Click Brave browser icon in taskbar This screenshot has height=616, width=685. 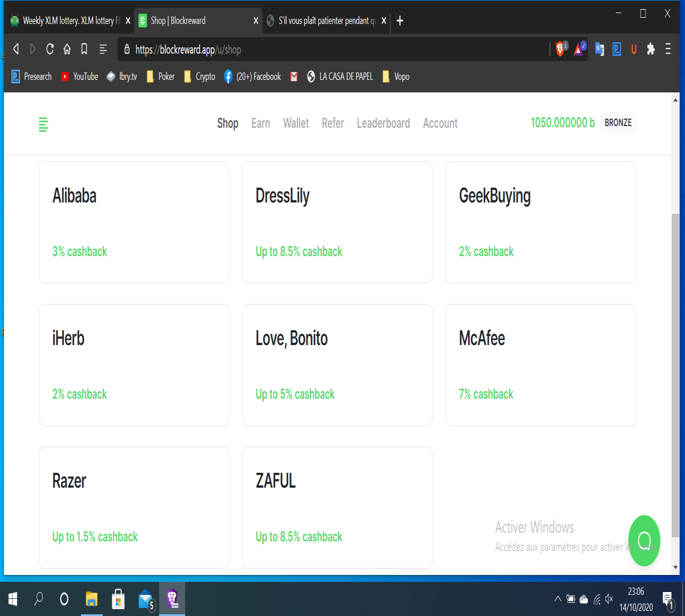pos(172,598)
